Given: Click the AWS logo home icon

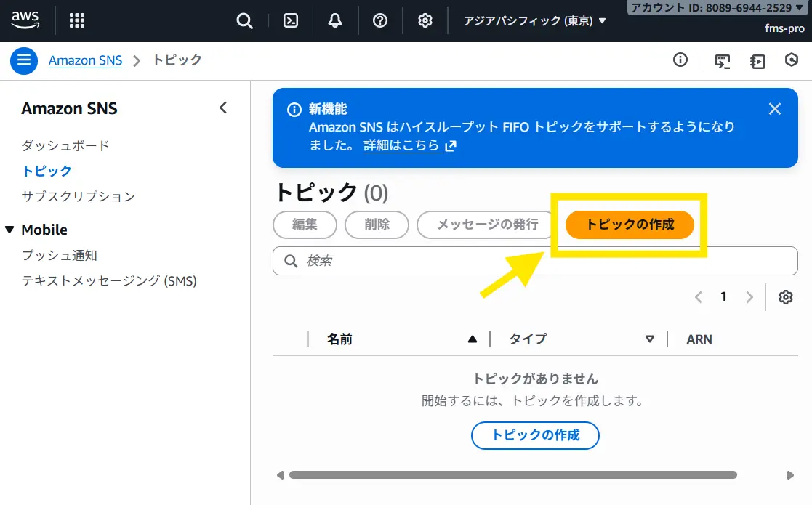Looking at the screenshot, I should (x=25, y=20).
